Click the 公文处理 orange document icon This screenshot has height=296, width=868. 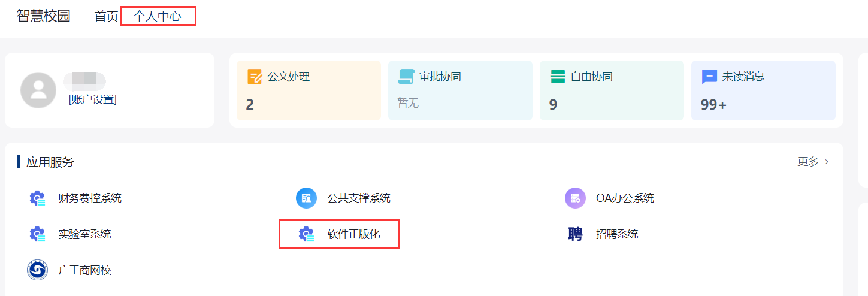pyautogui.click(x=255, y=77)
